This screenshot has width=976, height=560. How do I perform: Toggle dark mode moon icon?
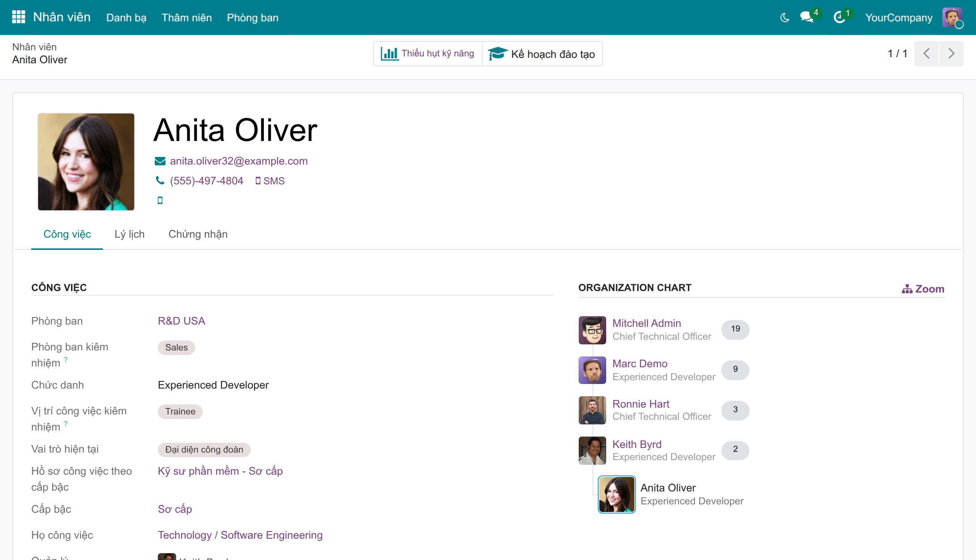(x=785, y=18)
